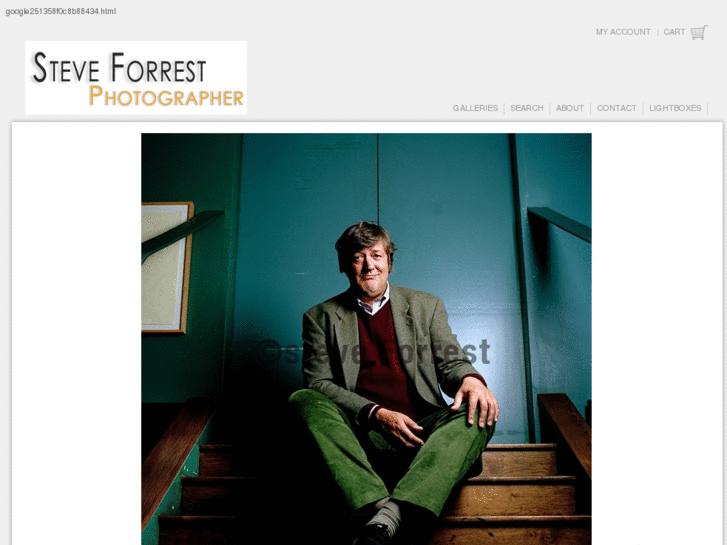Click the main portrait photograph

pyautogui.click(x=366, y=339)
